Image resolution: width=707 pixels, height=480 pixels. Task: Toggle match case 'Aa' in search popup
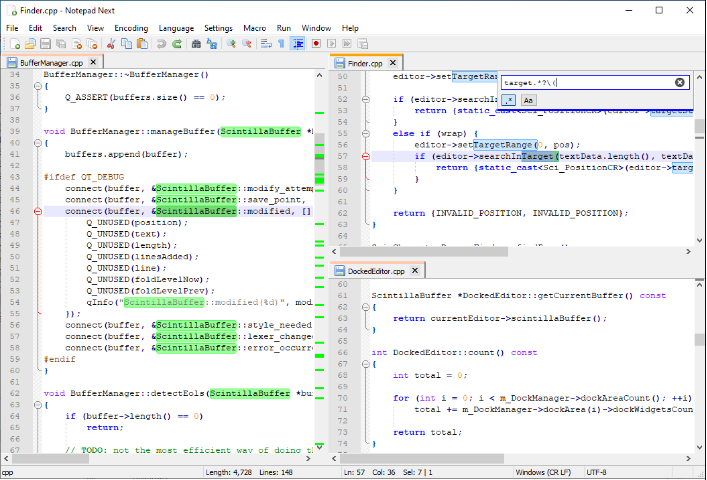point(528,100)
